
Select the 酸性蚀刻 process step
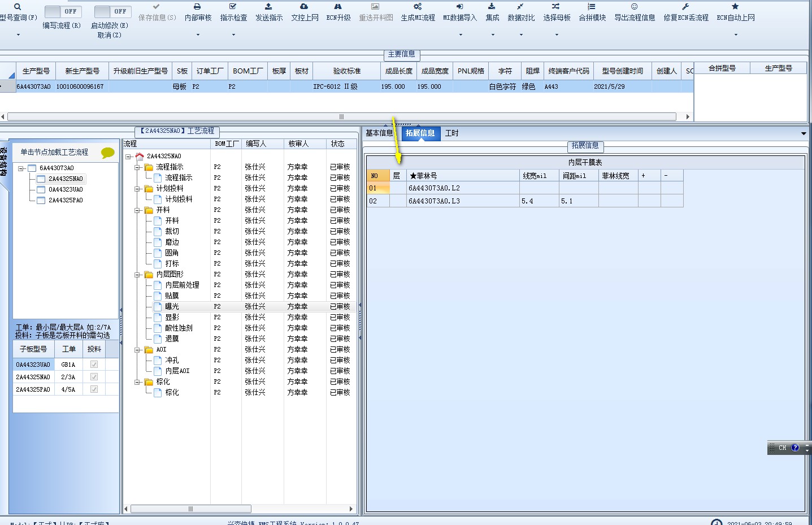click(x=179, y=328)
